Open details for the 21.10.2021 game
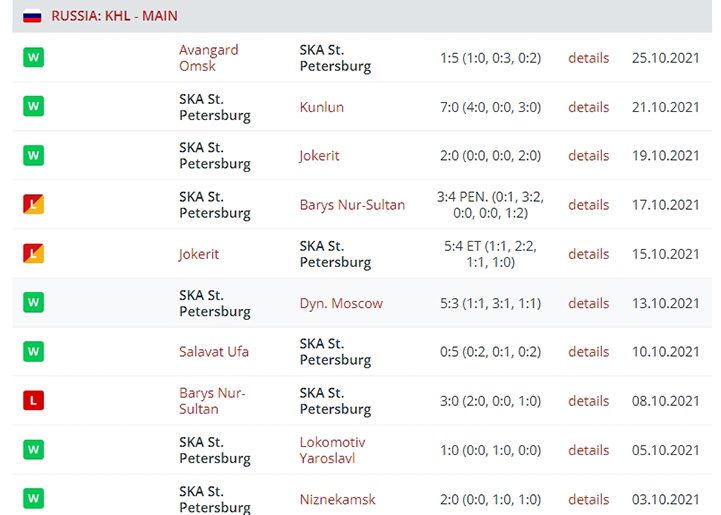This screenshot has width=721, height=515. click(x=589, y=107)
